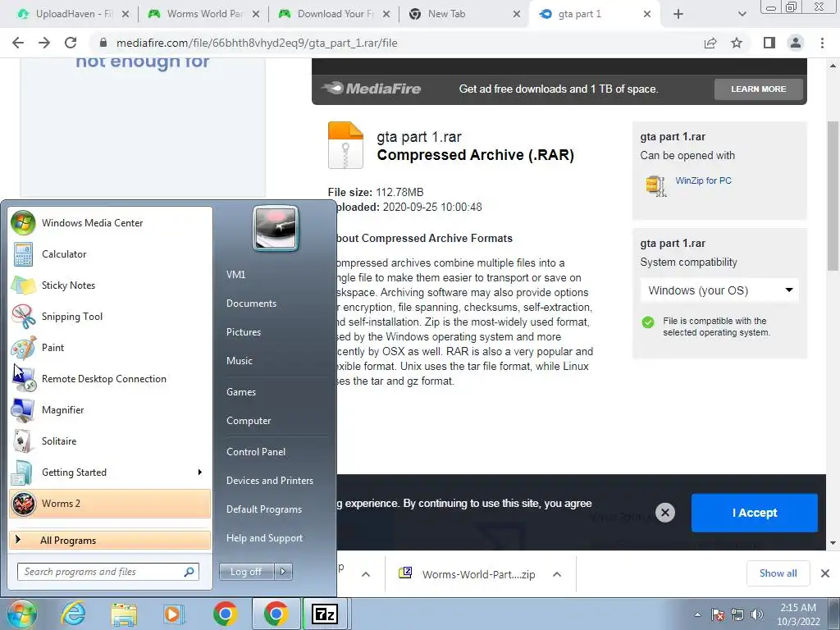This screenshot has width=840, height=630.
Task: Bookmark this page with star icon
Action: (x=737, y=43)
